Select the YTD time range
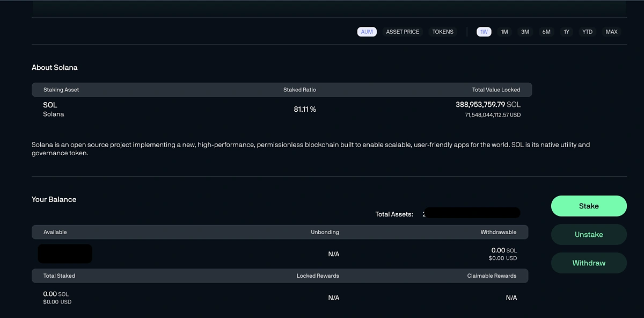The width and height of the screenshot is (644, 318). click(x=588, y=32)
